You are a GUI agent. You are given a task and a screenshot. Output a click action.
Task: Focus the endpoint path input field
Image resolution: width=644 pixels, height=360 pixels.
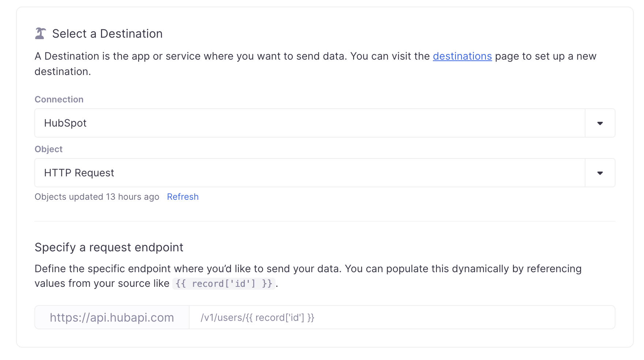(x=401, y=318)
